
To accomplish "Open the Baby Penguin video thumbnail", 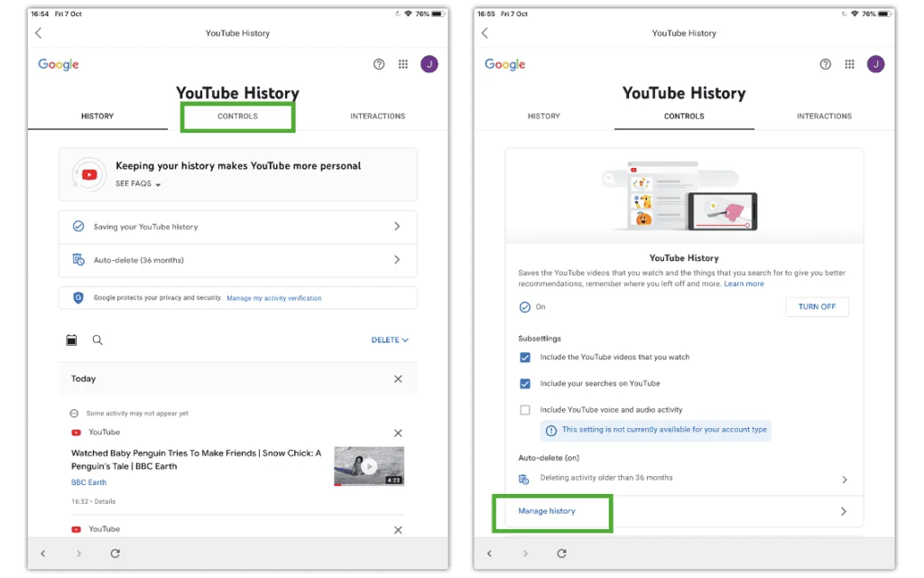I will (369, 466).
